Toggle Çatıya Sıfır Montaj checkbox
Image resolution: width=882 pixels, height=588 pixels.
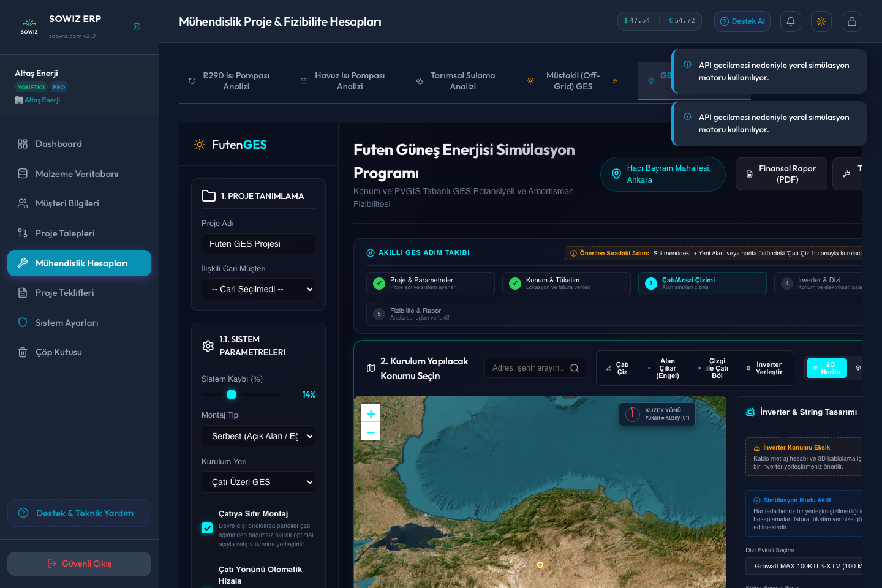pyautogui.click(x=207, y=528)
